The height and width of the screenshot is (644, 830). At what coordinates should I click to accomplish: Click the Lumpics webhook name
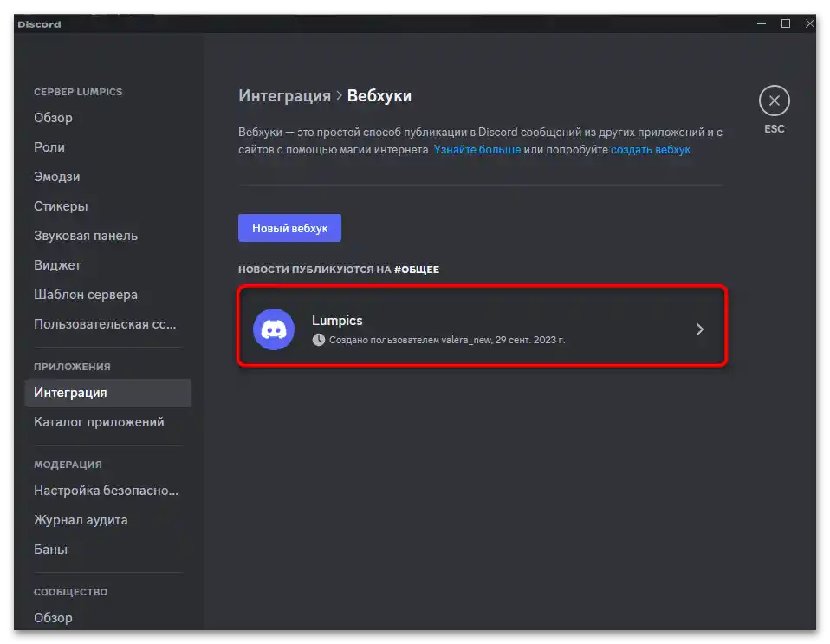tap(337, 321)
